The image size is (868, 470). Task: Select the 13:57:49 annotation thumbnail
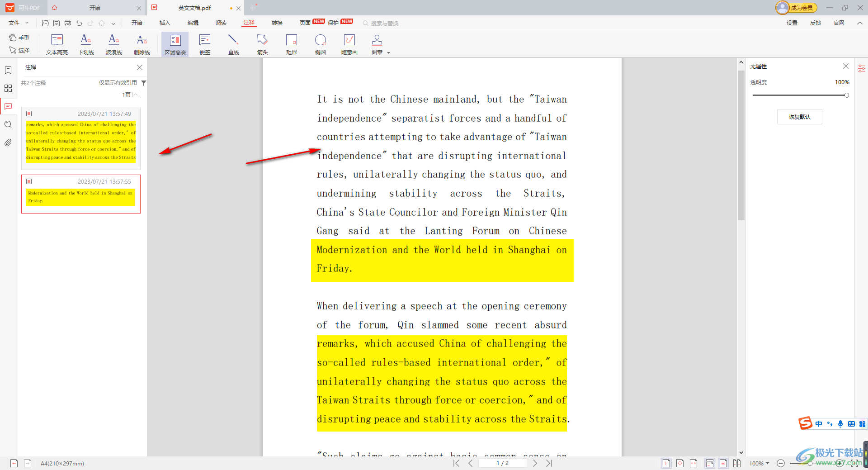pos(81,138)
